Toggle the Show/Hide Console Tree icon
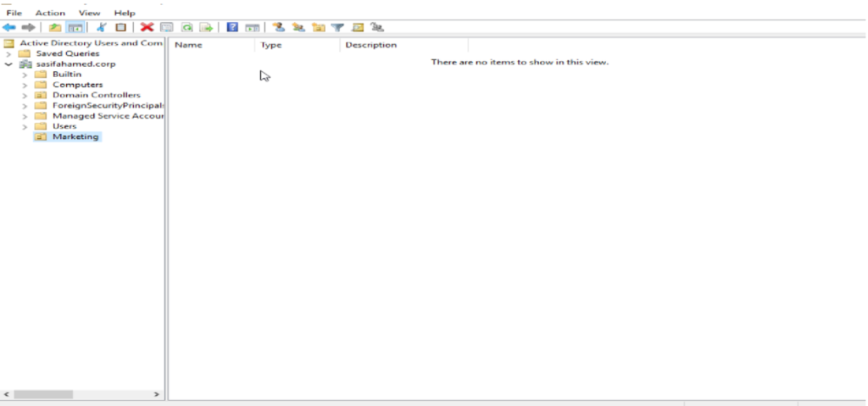Image resolution: width=868 pixels, height=406 pixels. (x=75, y=28)
